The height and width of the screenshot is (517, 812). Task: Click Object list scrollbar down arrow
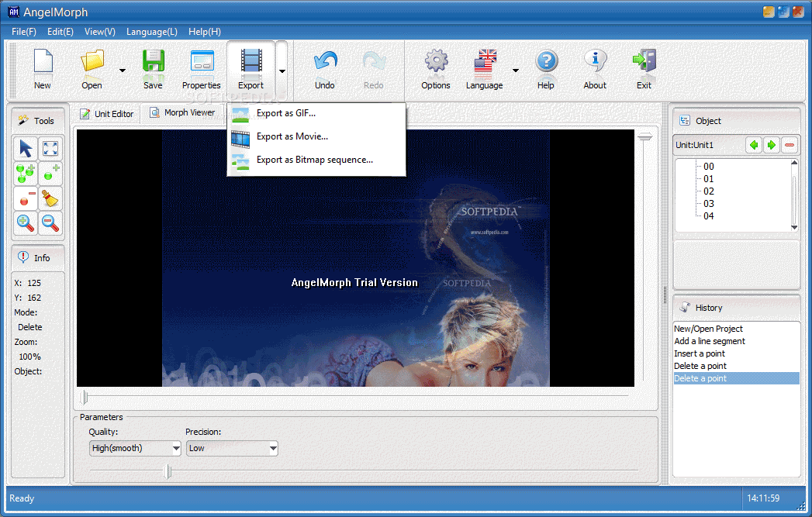(x=794, y=228)
